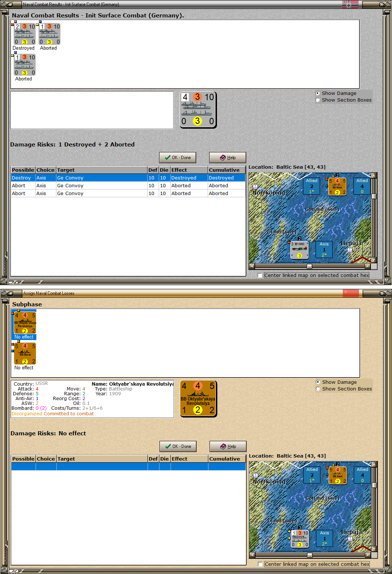Image resolution: width=392 pixels, height=574 pixels.
Task: Select the Destroy row in the Combat Results table
Action: tap(128, 178)
